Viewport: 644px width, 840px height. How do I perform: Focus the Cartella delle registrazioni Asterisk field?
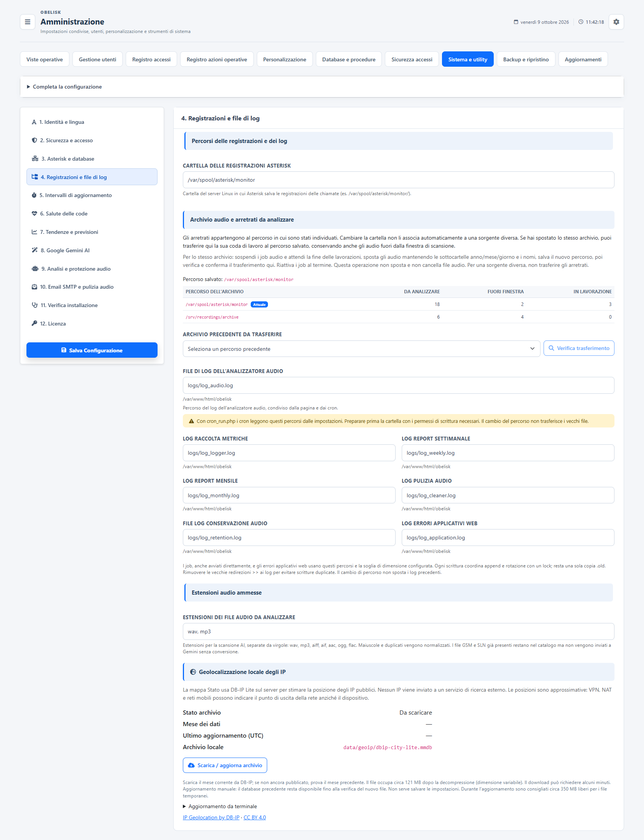pos(398,180)
